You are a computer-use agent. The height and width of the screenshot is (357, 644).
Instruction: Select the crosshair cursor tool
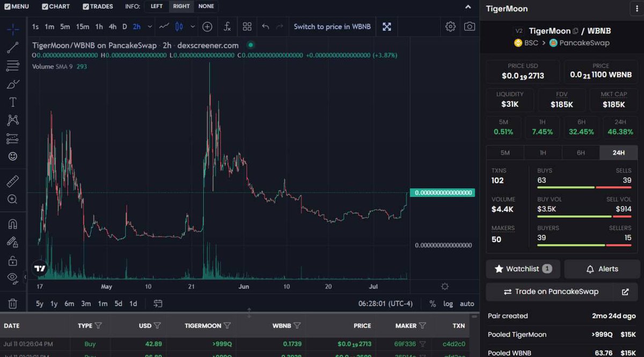13,29
